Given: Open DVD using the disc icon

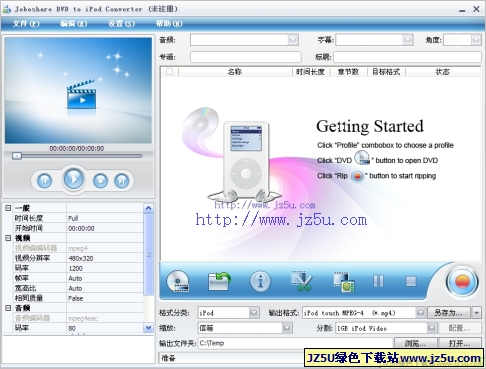Looking at the screenshot, I should pyautogui.click(x=178, y=281).
